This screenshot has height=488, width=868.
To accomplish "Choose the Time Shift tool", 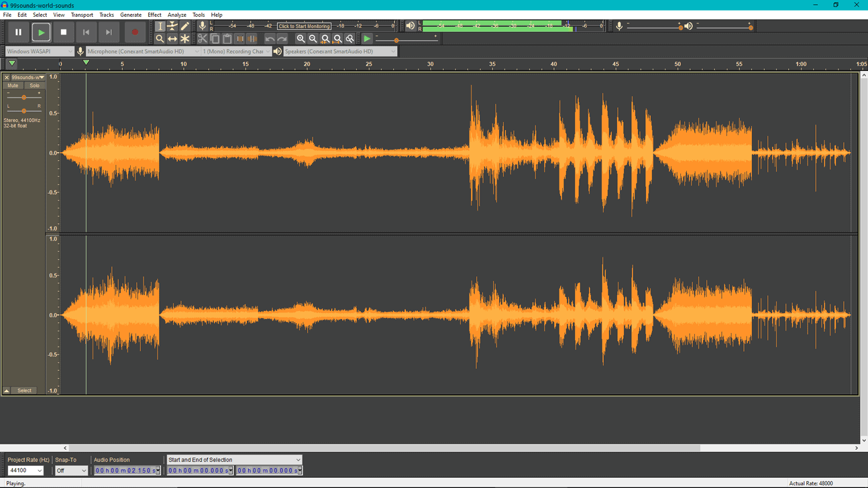I will (172, 39).
